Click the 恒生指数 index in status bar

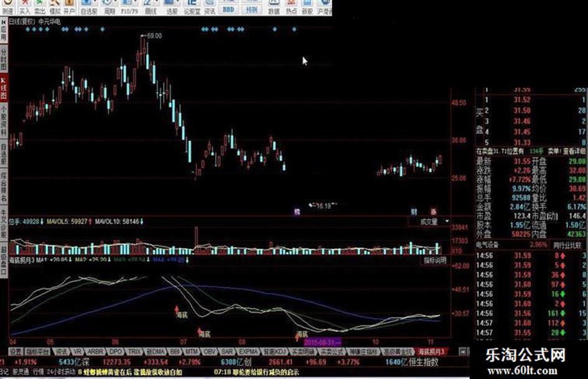point(422,362)
